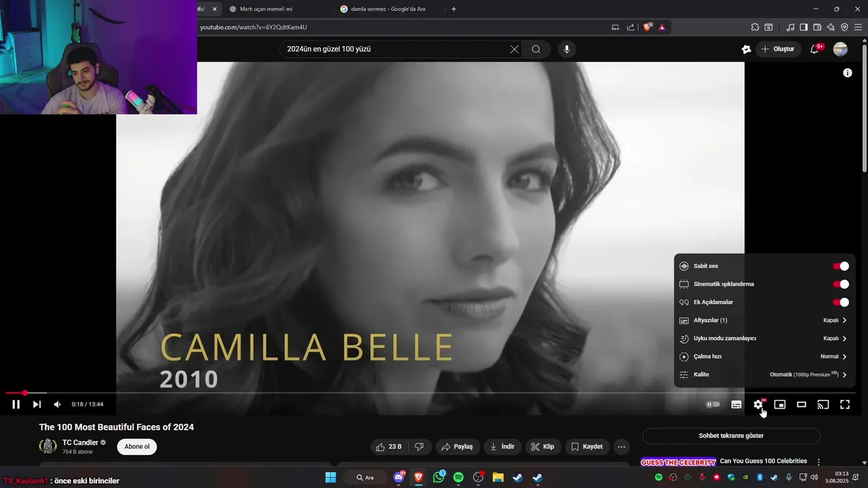Click the taskbar Ara search box
This screenshot has height=488, width=868.
pos(366,477)
